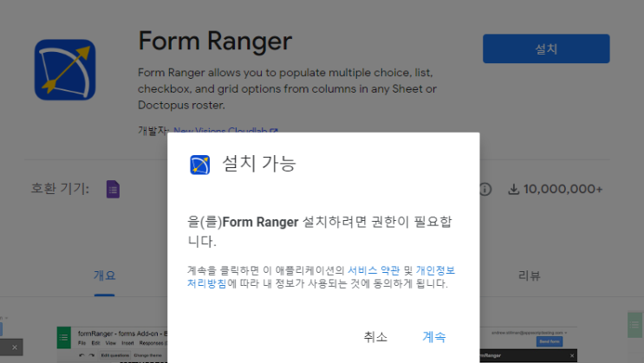This screenshot has width=644, height=363.
Task: Click the permission required message in dialog
Action: (320, 231)
